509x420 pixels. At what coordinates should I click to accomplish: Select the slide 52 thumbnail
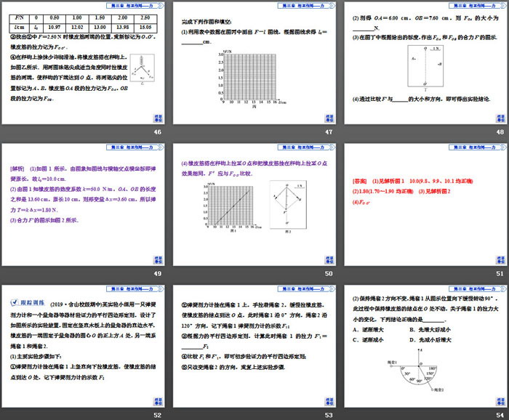click(x=83, y=346)
